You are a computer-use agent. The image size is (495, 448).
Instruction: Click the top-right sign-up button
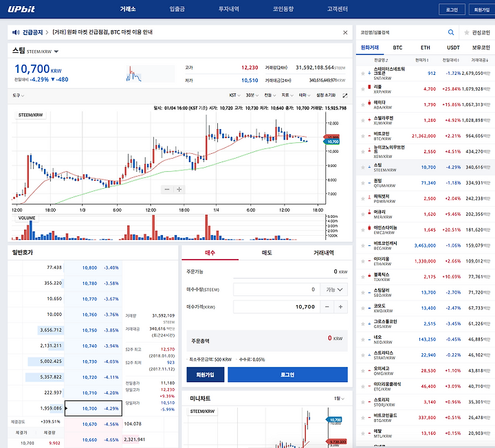click(x=482, y=10)
